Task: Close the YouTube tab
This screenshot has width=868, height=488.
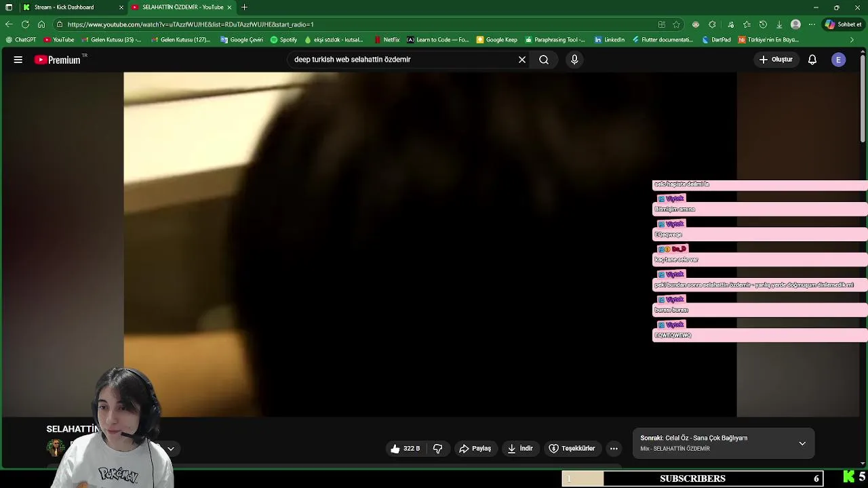Action: click(x=229, y=7)
